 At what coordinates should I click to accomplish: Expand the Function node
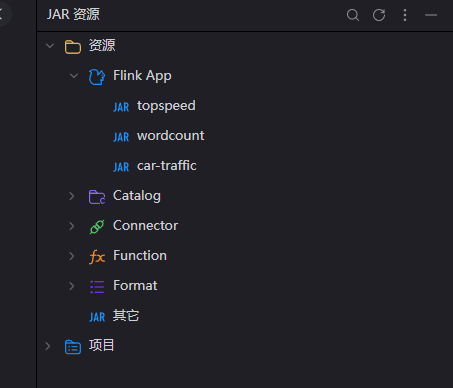72,256
